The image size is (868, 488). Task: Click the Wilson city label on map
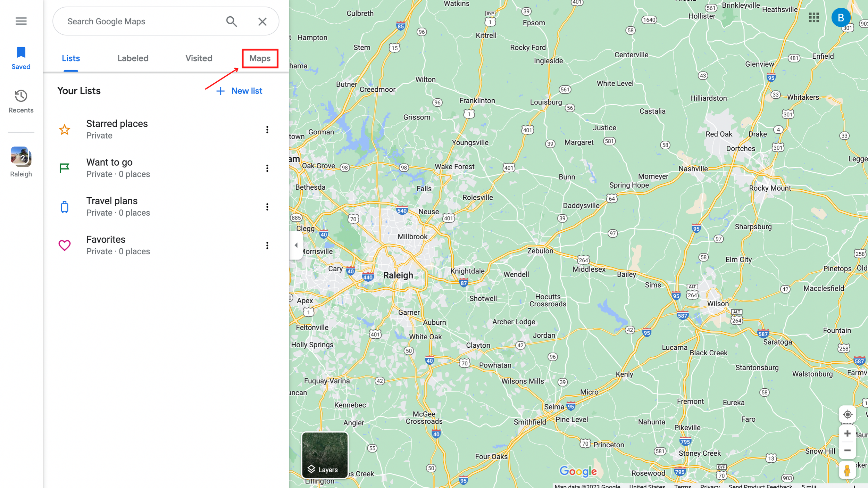[x=718, y=304]
